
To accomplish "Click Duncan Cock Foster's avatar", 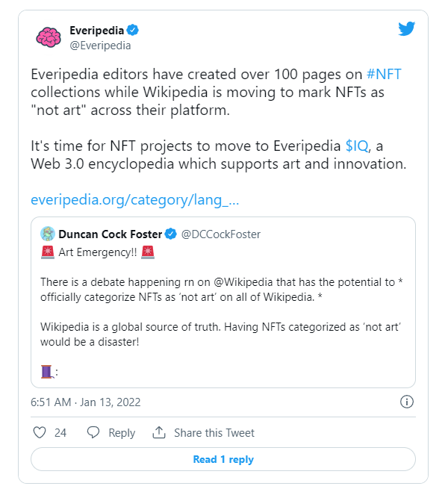I will click(x=48, y=234).
